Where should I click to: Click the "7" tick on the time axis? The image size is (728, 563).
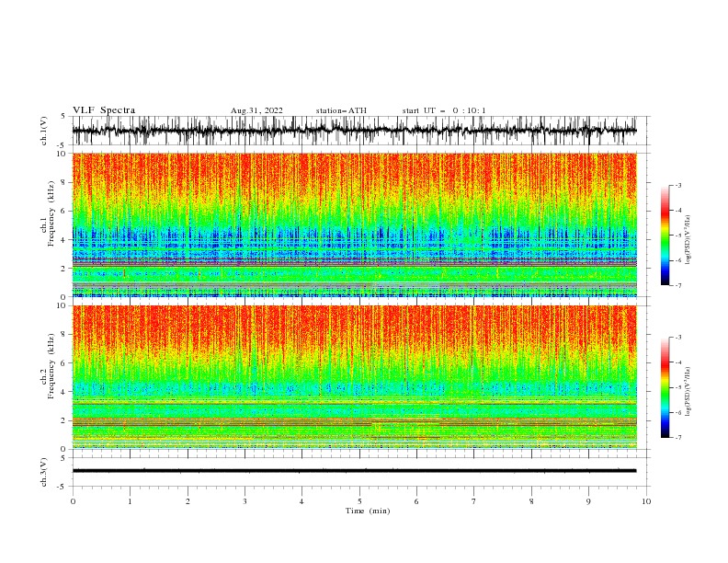tap(474, 501)
